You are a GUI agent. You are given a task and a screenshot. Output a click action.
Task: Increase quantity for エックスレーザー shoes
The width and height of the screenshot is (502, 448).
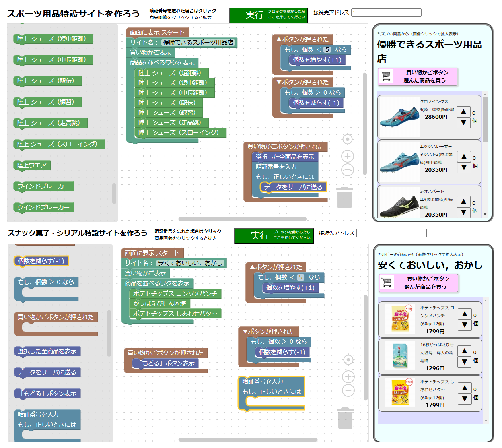tap(464, 157)
